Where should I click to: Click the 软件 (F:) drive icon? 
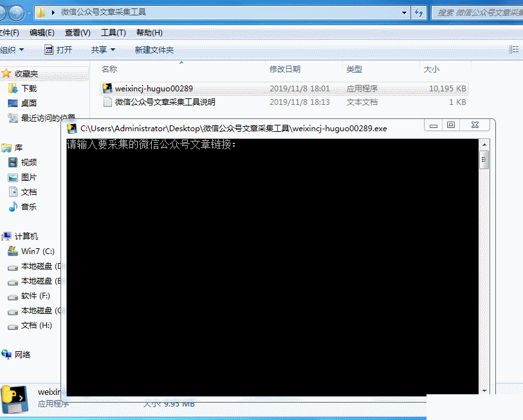[x=13, y=297]
